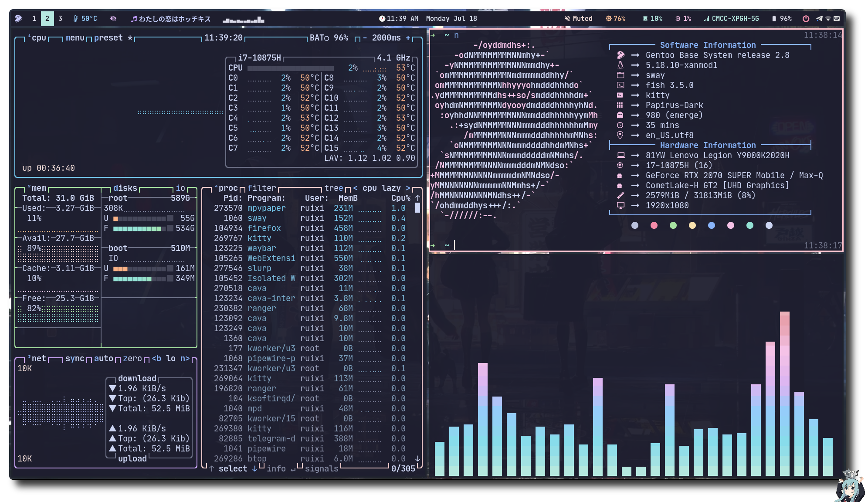Change process sorting with right arrow after lazy
The image size is (868, 502).
tap(408, 188)
